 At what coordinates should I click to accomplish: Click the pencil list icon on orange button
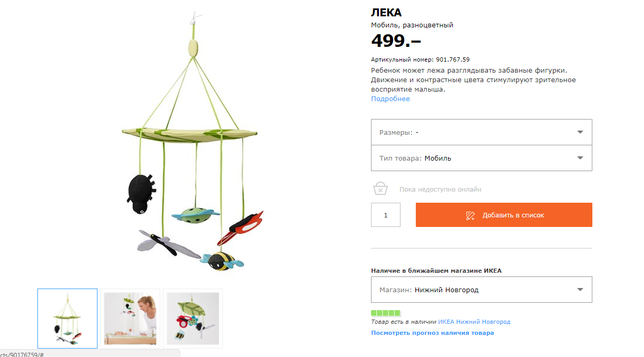pos(471,215)
